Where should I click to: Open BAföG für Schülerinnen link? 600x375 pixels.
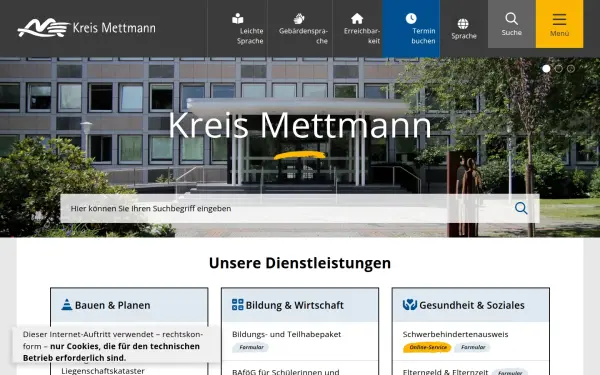pos(285,371)
